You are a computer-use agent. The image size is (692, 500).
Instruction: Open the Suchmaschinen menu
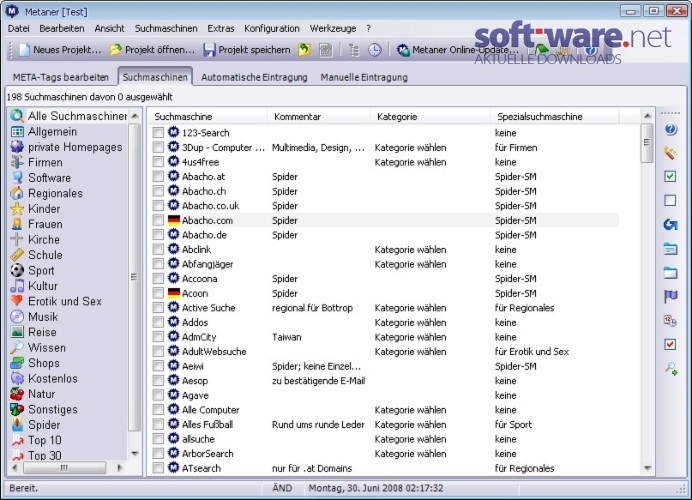tap(166, 28)
